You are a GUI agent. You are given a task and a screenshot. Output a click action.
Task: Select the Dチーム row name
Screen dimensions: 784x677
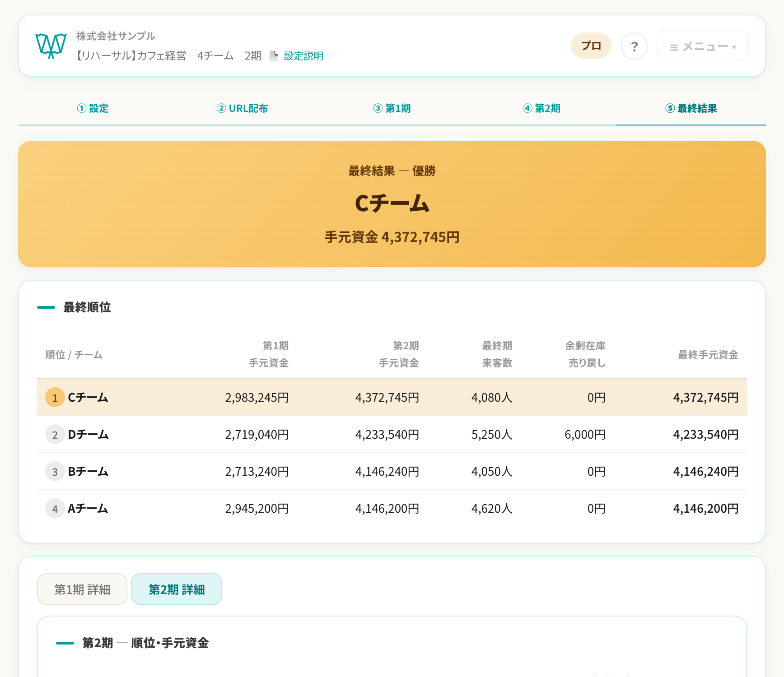coord(88,434)
